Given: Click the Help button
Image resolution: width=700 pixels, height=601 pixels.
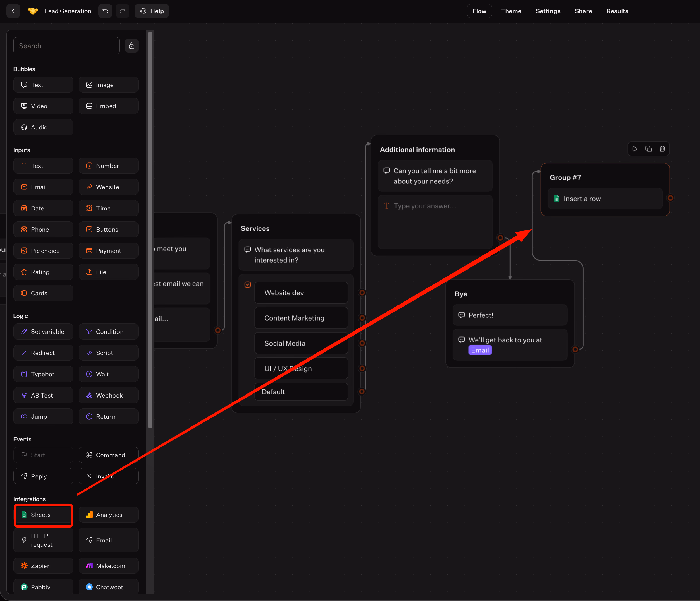Looking at the screenshot, I should (152, 11).
